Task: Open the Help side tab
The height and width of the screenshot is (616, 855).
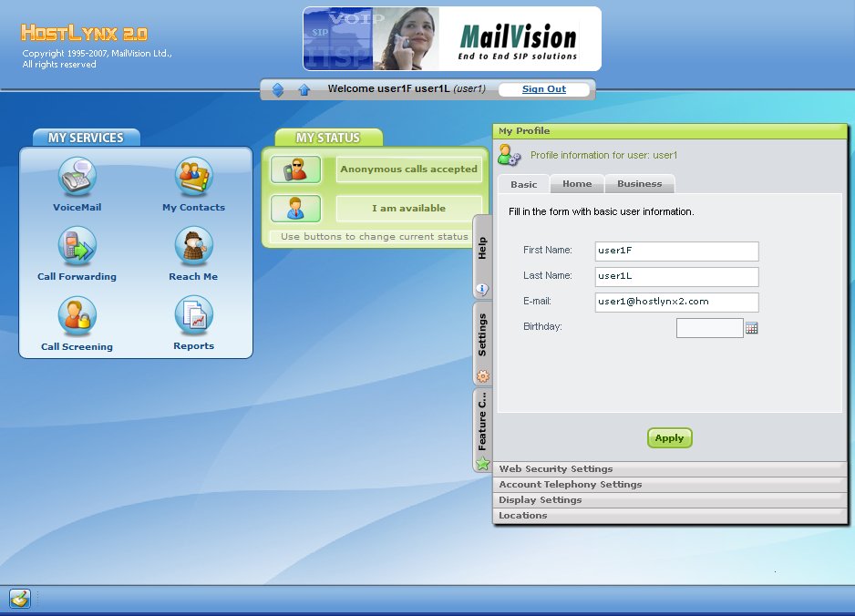Action: pyautogui.click(x=482, y=257)
